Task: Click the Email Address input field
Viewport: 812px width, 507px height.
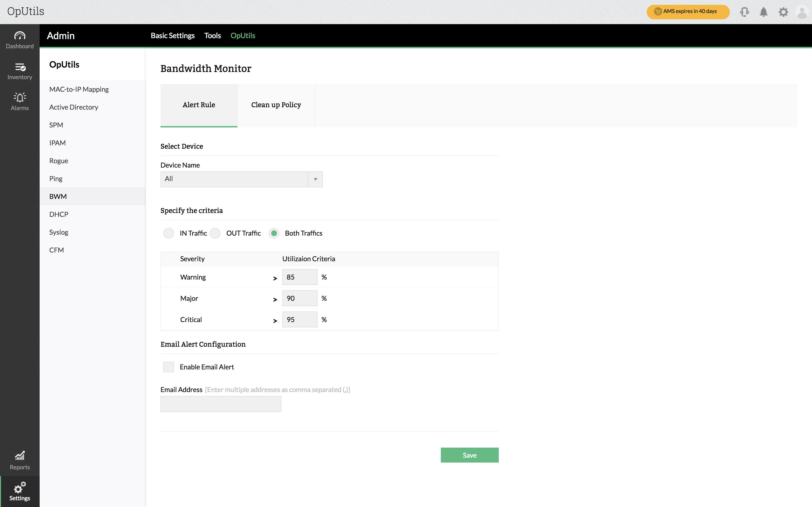Action: tap(220, 404)
